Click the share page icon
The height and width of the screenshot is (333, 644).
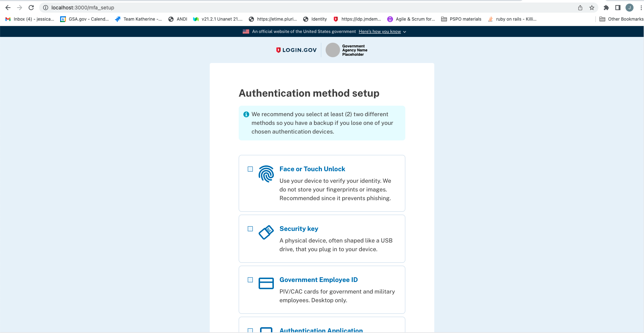(x=580, y=8)
